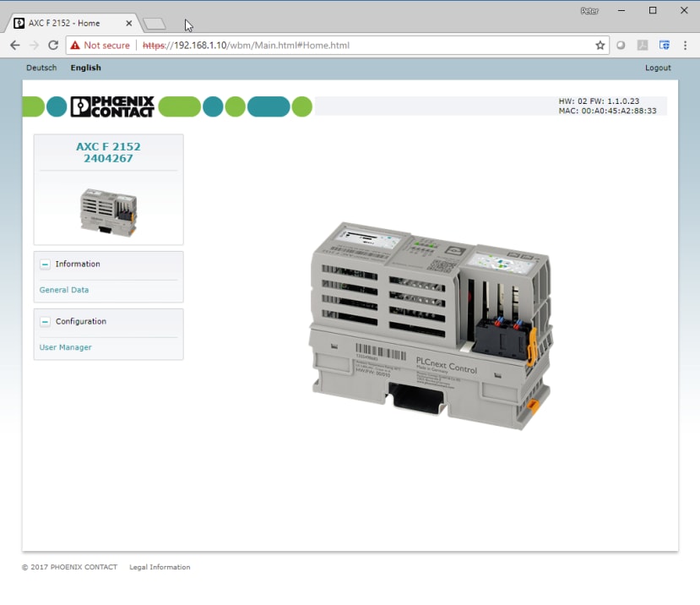This screenshot has height=605, width=700.
Task: Collapse the Information section
Action: (45, 264)
